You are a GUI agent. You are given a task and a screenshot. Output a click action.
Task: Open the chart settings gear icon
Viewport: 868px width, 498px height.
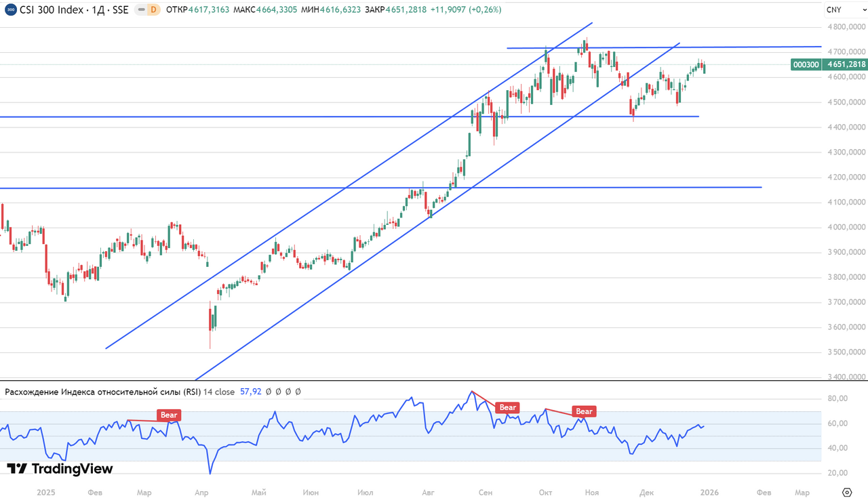click(846, 491)
